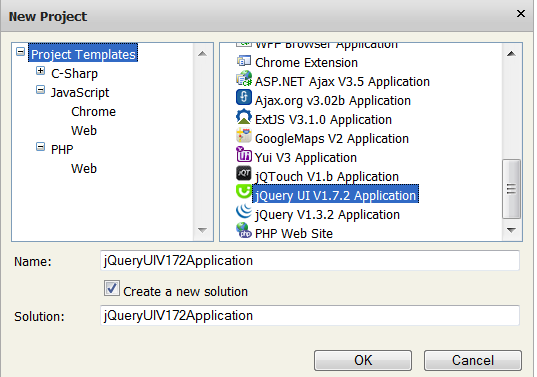537x377 pixels.
Task: Choose jQuery V1.3.2 Application text
Action: [327, 215]
